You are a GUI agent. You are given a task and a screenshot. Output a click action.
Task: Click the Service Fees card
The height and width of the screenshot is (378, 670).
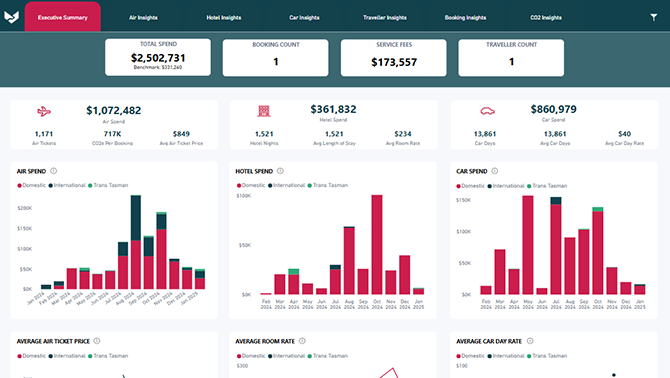pyautogui.click(x=394, y=58)
